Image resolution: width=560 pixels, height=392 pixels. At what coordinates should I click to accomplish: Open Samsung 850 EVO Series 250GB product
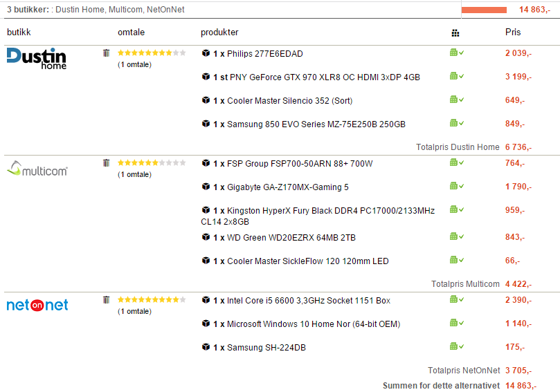coord(316,124)
